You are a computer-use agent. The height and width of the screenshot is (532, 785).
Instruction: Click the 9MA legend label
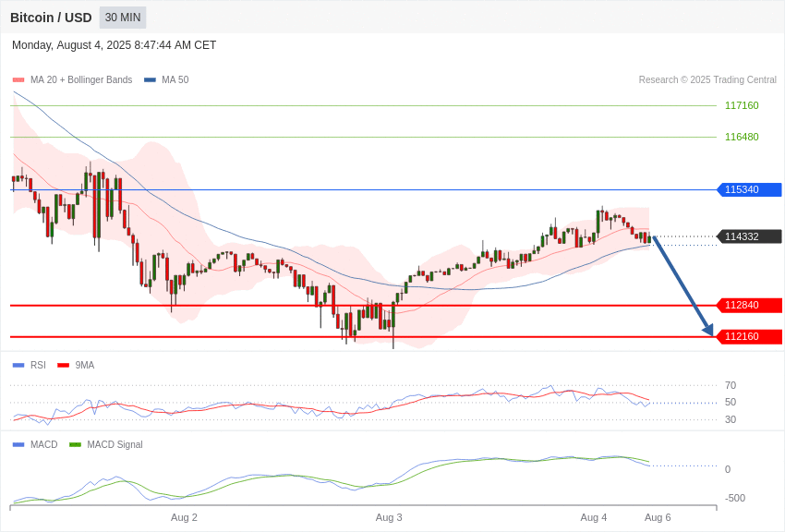point(85,366)
